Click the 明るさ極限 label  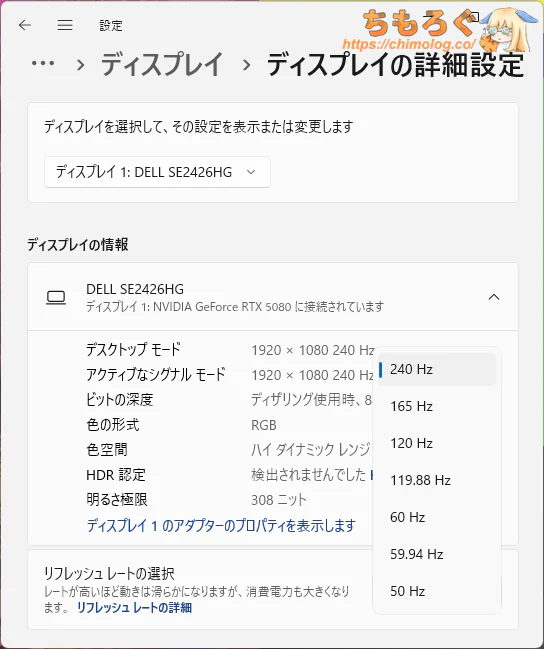click(x=117, y=500)
